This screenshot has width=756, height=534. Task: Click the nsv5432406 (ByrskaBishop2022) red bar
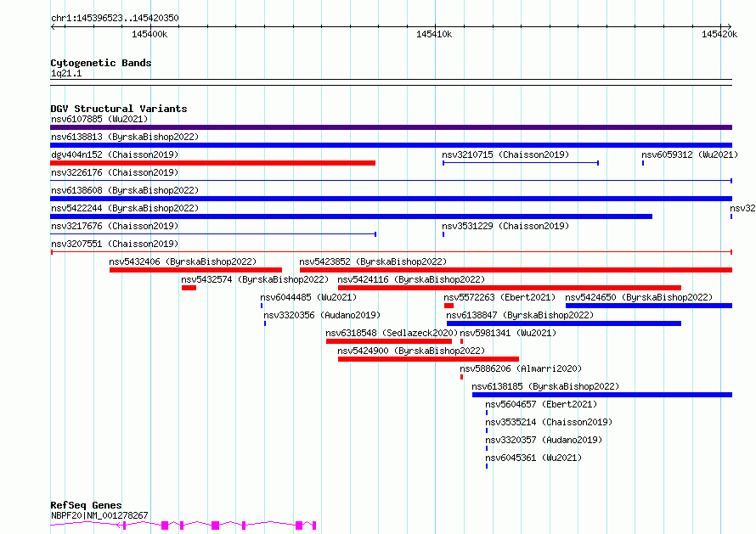(x=195, y=270)
